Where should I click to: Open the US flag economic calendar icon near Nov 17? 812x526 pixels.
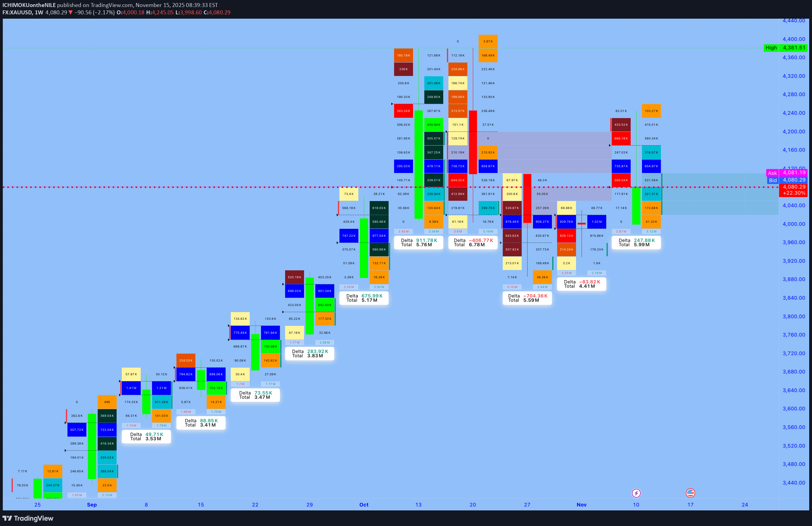point(691,493)
